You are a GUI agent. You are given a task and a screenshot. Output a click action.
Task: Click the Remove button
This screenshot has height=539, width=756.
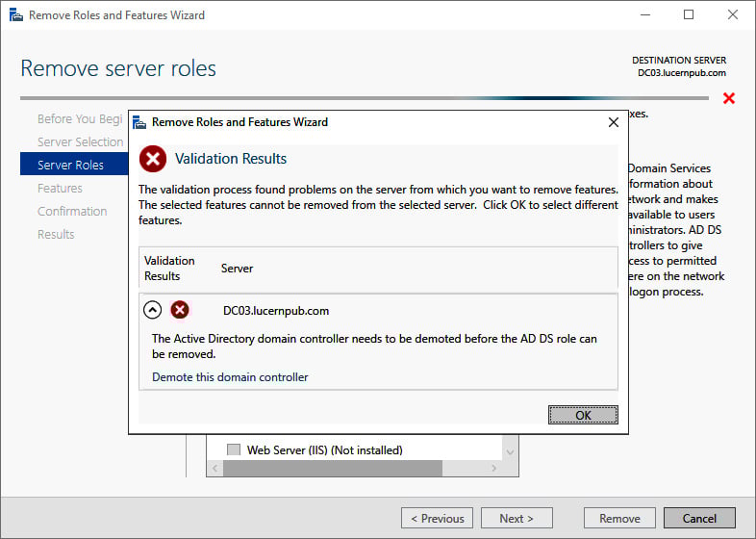(619, 518)
